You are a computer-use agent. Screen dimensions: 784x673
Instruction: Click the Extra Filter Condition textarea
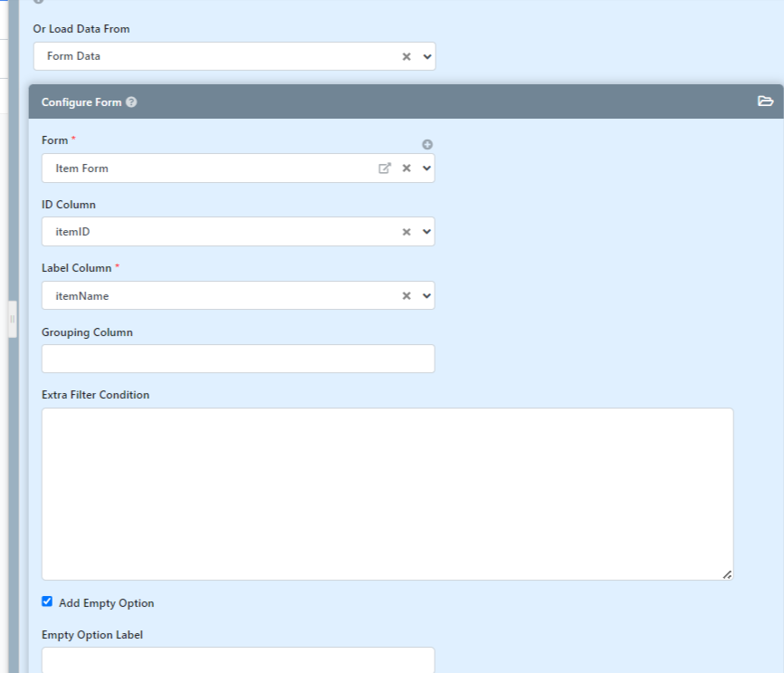pos(387,494)
